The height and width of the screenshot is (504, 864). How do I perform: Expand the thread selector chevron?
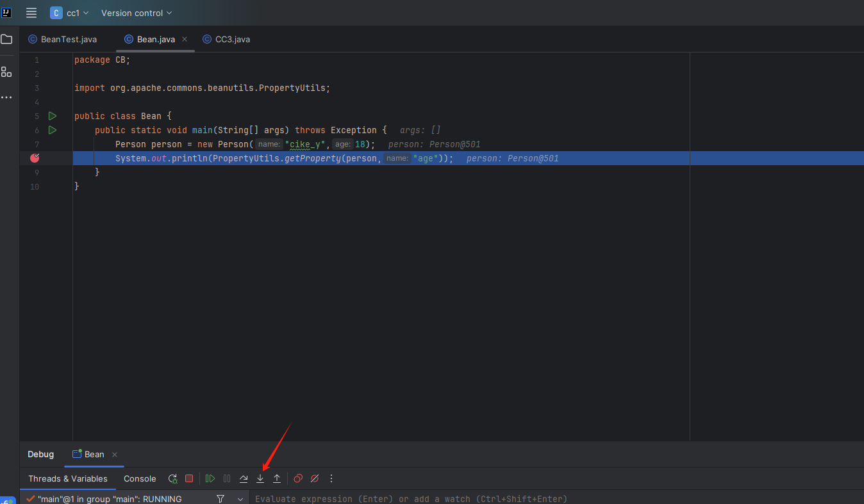240,498
